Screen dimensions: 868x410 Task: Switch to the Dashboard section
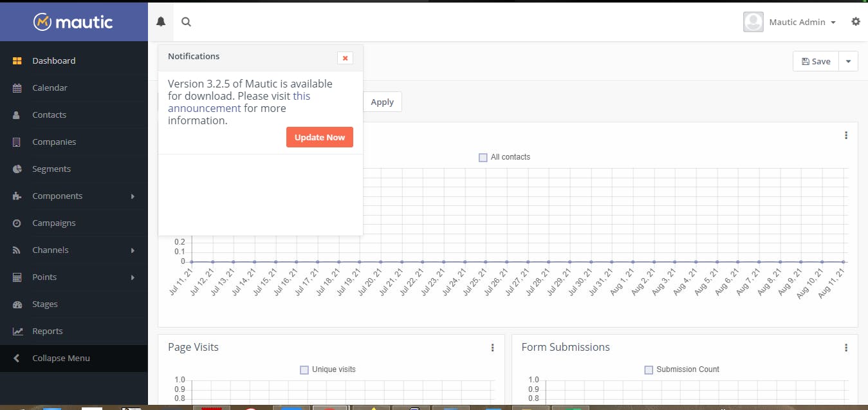(53, 61)
